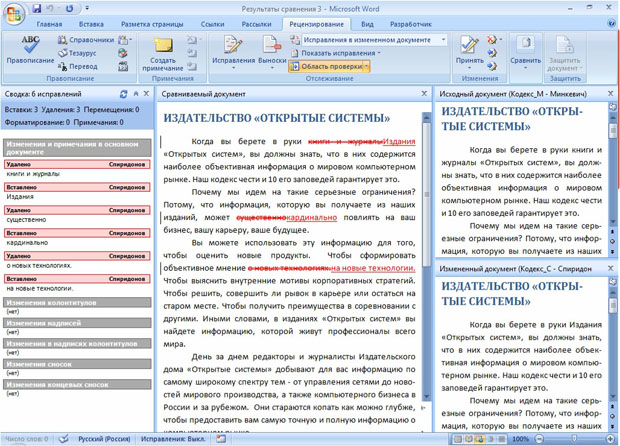The width and height of the screenshot is (620, 446).
Task: Go to next change icon
Action: [492, 66]
